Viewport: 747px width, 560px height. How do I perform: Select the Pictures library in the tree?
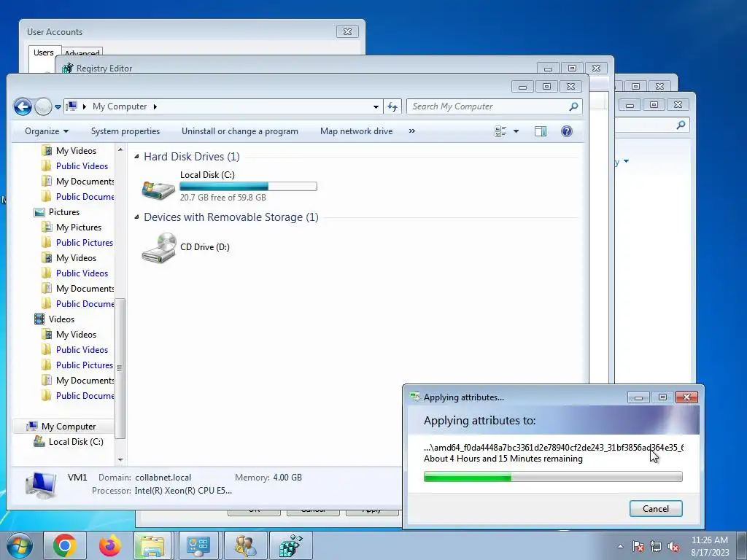64,212
